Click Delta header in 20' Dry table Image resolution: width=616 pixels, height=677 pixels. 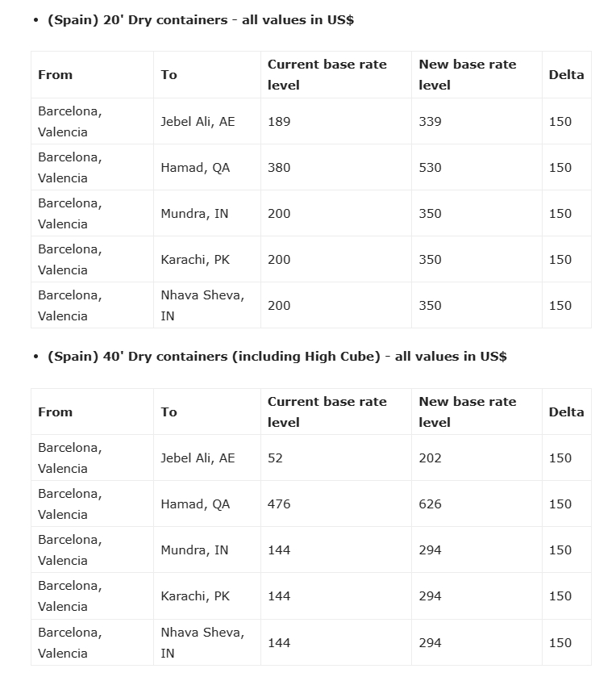tap(566, 75)
